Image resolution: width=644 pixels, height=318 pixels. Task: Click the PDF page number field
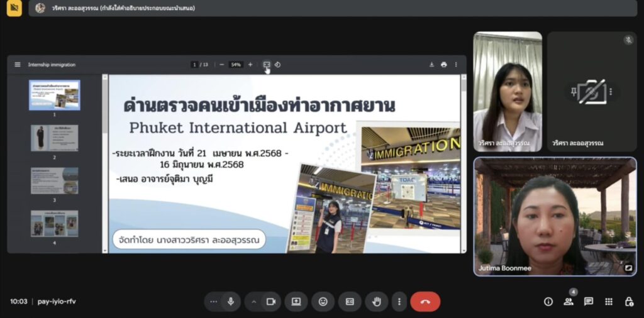(195, 65)
